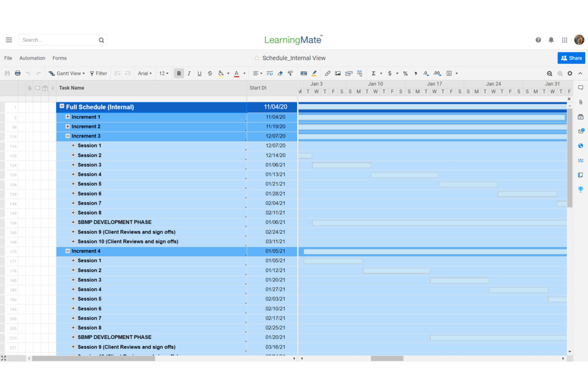588x392 pixels.
Task: Insert an image in the cell
Action: (x=338, y=73)
